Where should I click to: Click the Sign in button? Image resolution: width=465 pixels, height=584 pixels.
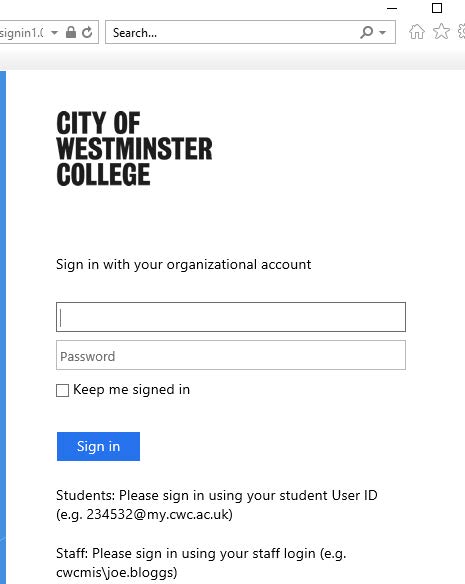(98, 446)
